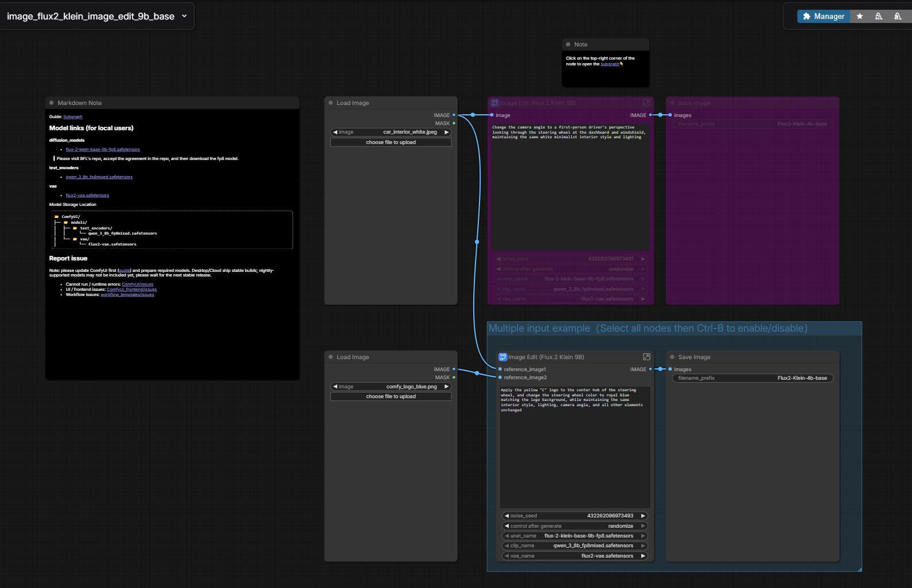Open image dropdown showing car_interior_white.jpeg
Screen dimensions: 912x588
391,132
